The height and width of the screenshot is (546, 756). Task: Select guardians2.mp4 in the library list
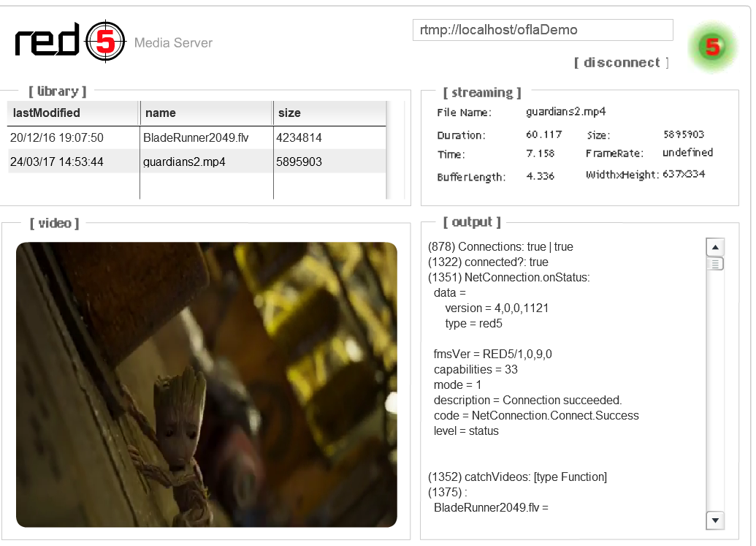[184, 162]
